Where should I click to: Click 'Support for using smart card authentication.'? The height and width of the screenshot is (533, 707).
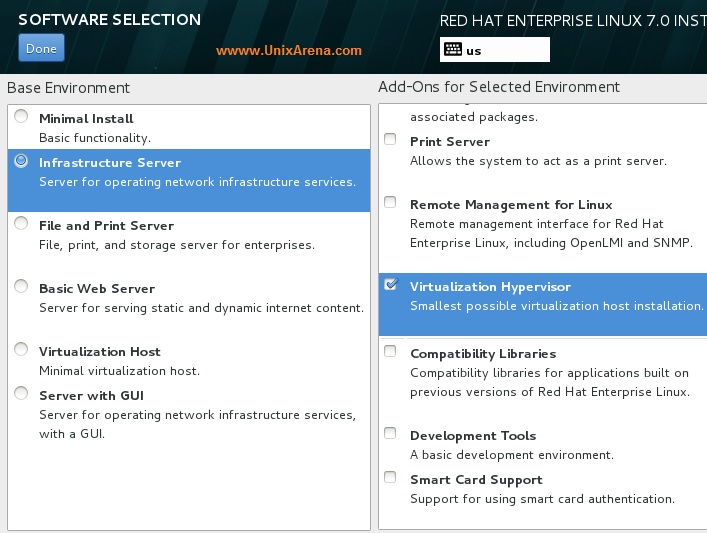click(542, 499)
